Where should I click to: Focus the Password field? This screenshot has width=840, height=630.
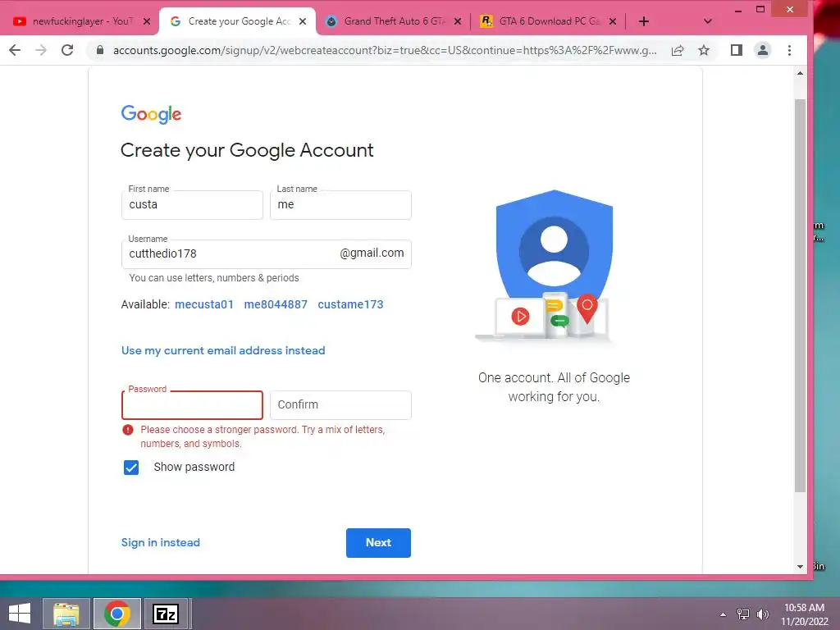pos(192,405)
